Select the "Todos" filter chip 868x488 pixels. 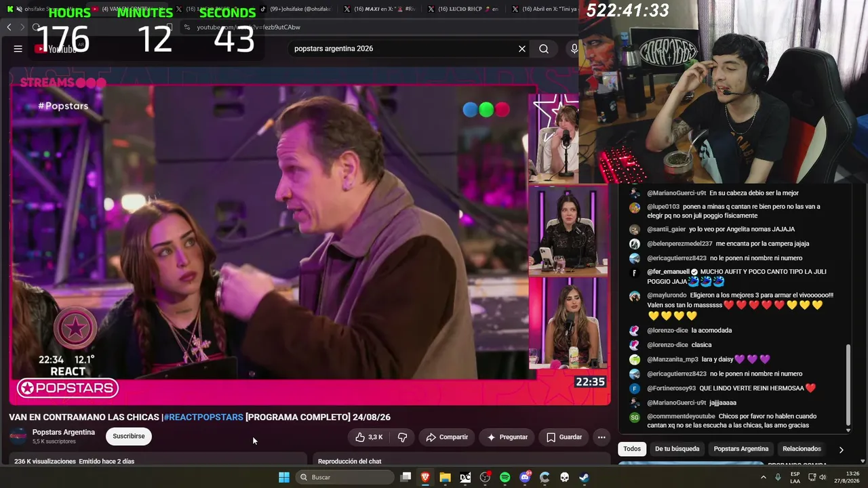(x=632, y=449)
